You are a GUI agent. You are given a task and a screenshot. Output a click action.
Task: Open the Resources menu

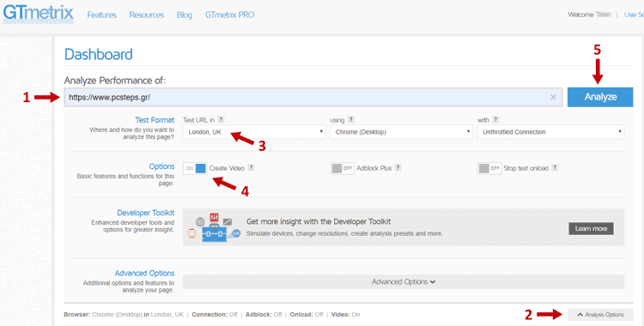147,15
